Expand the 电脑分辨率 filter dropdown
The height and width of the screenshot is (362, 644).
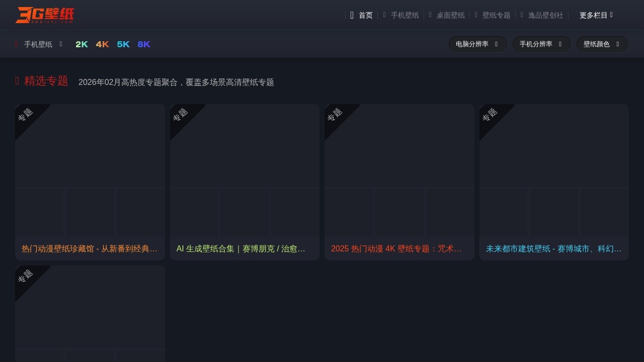coord(477,44)
